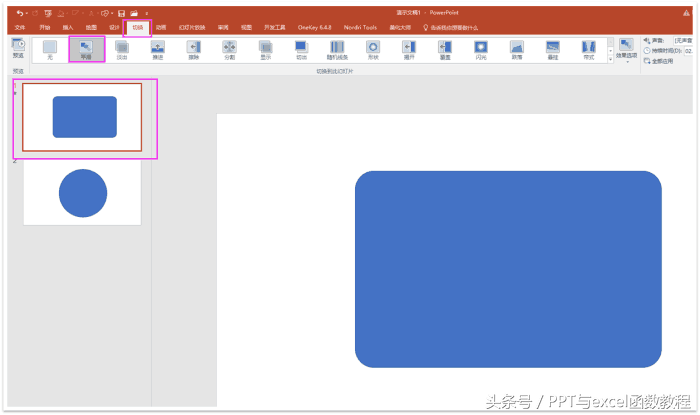Screen dimensions: 700x415
Task: Switch to the Slide Show (幻灯片放映) tab
Action: [x=192, y=28]
